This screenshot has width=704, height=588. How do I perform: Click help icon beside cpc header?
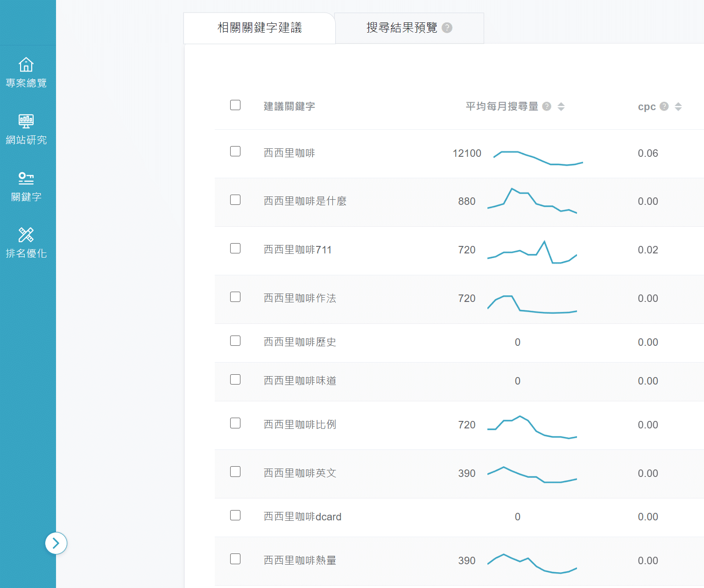pyautogui.click(x=664, y=106)
